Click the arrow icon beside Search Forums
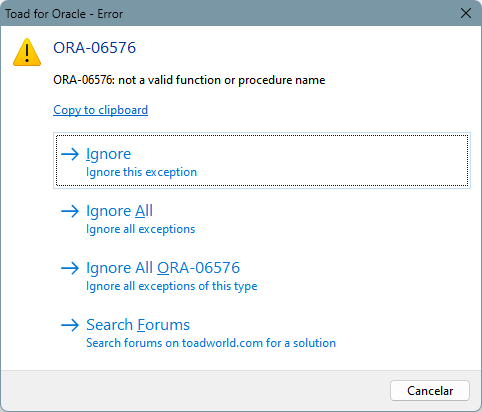Viewport: 482px width, 412px height. [70, 325]
